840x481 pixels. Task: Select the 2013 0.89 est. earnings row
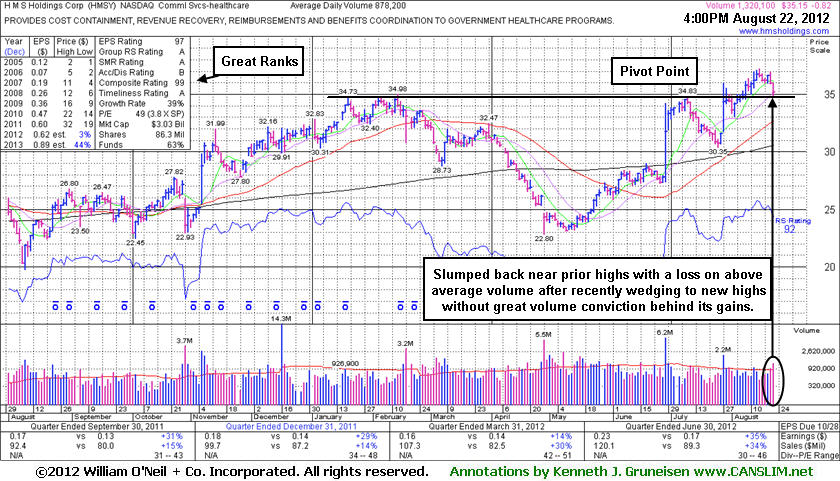pyautogui.click(x=48, y=145)
